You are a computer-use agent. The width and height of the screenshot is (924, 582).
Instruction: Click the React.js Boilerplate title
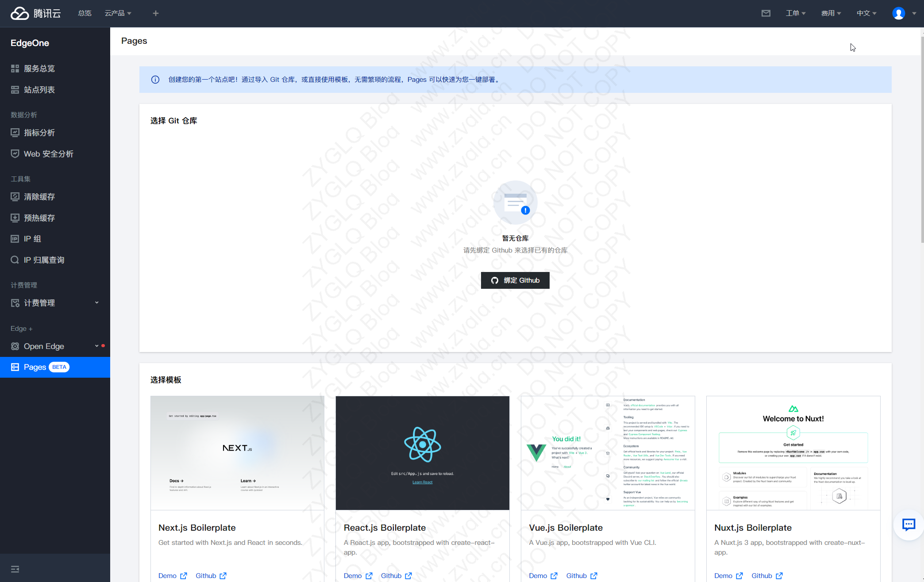pyautogui.click(x=385, y=528)
